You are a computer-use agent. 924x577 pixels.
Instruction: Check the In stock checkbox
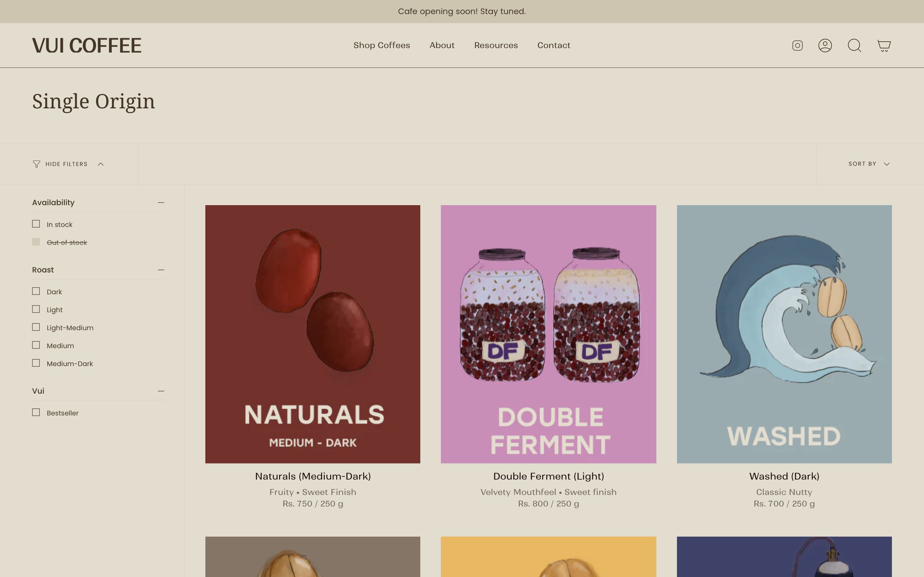36,224
